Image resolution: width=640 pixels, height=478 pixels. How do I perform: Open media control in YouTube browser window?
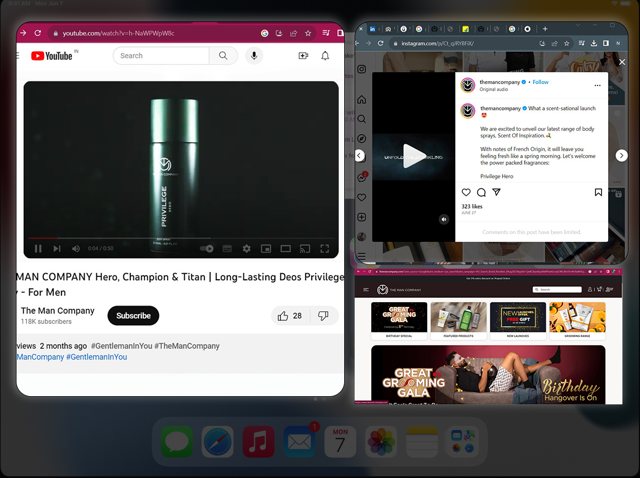326,33
